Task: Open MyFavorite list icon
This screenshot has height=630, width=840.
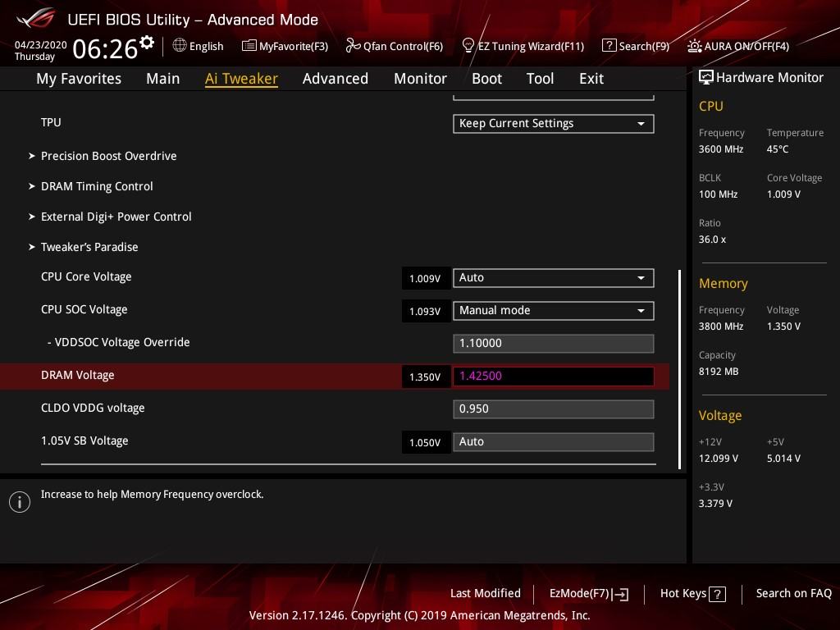Action: pyautogui.click(x=249, y=46)
